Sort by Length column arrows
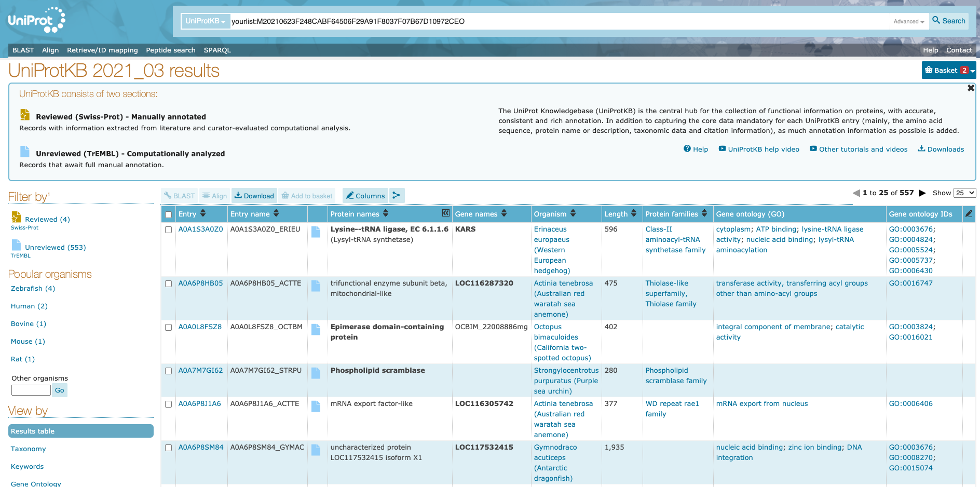The width and height of the screenshot is (980, 487). (634, 213)
